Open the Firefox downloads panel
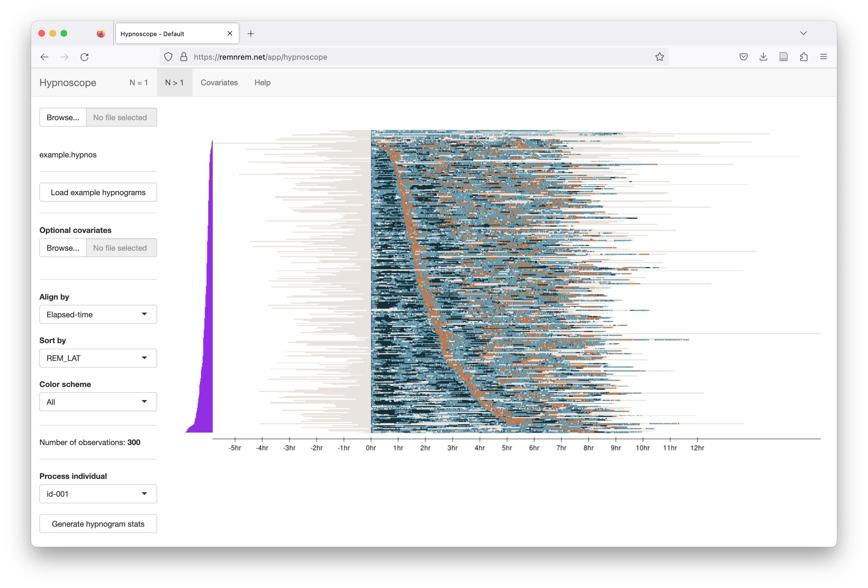The width and height of the screenshot is (868, 588). click(x=763, y=57)
